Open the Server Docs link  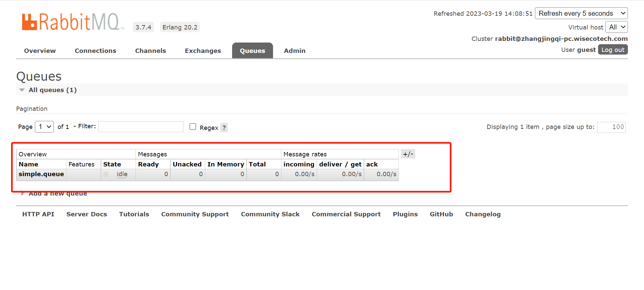click(x=87, y=214)
